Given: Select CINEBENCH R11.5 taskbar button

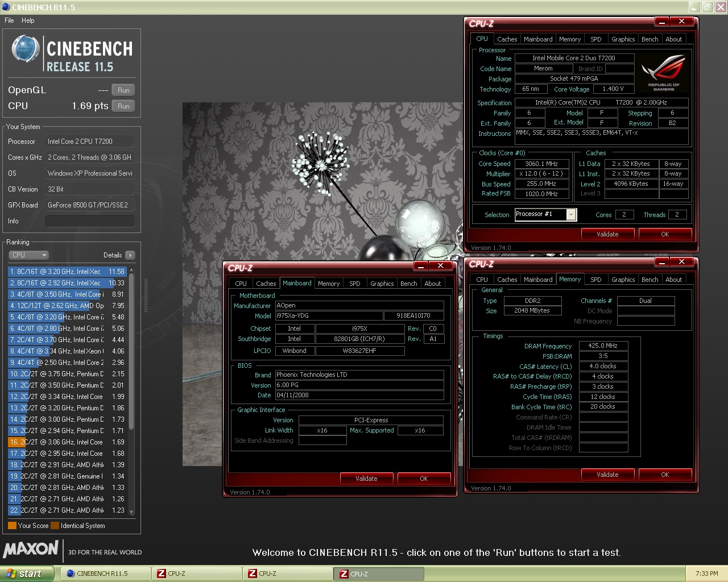Looking at the screenshot, I should tap(105, 573).
